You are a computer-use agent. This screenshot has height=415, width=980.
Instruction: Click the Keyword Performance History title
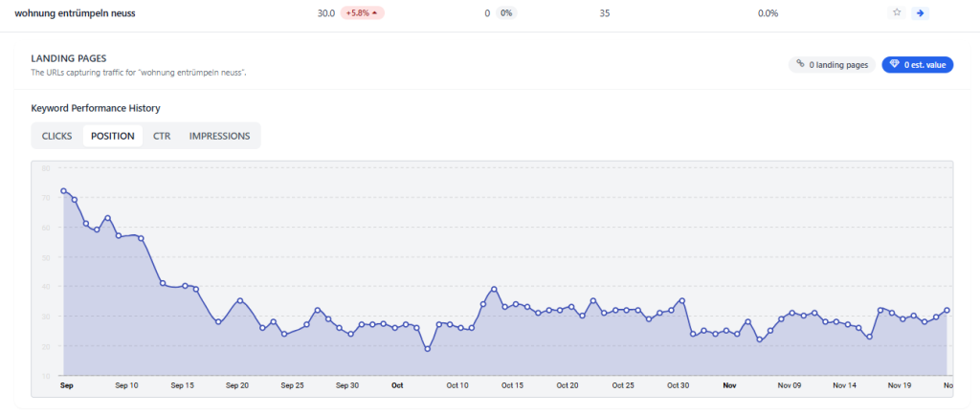click(x=96, y=108)
